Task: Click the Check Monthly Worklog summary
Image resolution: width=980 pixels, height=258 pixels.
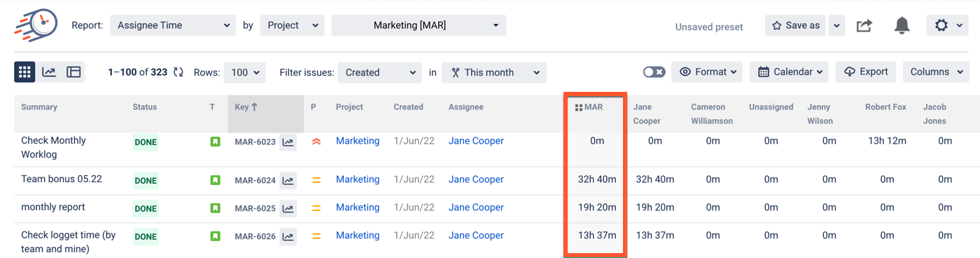Action: 53,147
